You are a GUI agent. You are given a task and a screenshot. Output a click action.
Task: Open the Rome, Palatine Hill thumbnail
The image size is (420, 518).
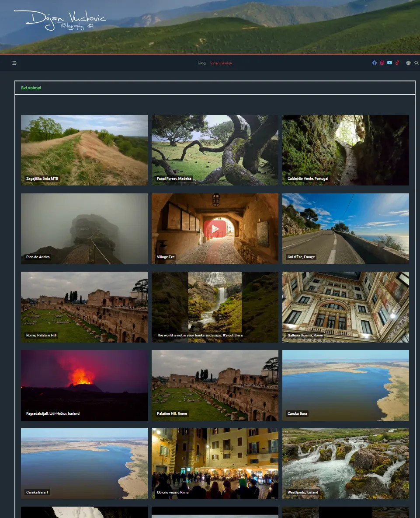click(x=84, y=307)
